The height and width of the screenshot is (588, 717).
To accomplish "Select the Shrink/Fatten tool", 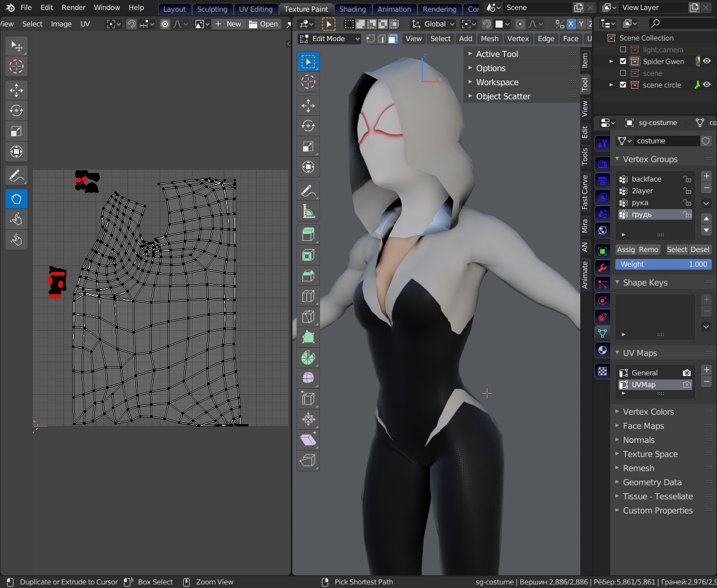I will pyautogui.click(x=308, y=419).
